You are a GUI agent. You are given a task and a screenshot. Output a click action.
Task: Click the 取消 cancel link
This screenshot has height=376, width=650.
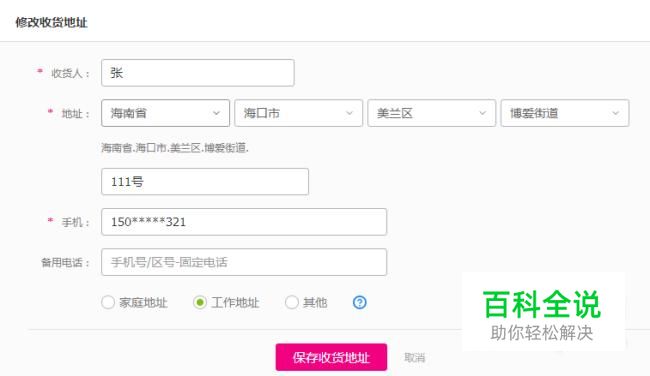[x=415, y=357]
